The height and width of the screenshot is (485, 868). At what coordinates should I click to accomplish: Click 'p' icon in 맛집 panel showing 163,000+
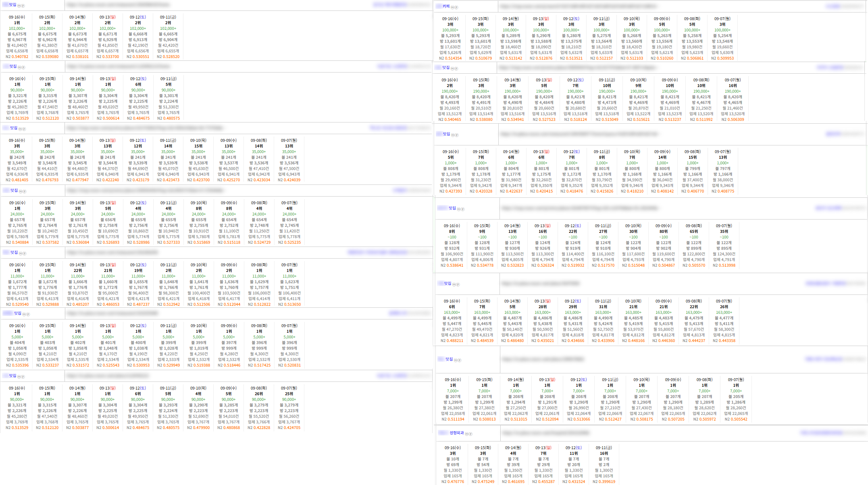[x=458, y=284]
